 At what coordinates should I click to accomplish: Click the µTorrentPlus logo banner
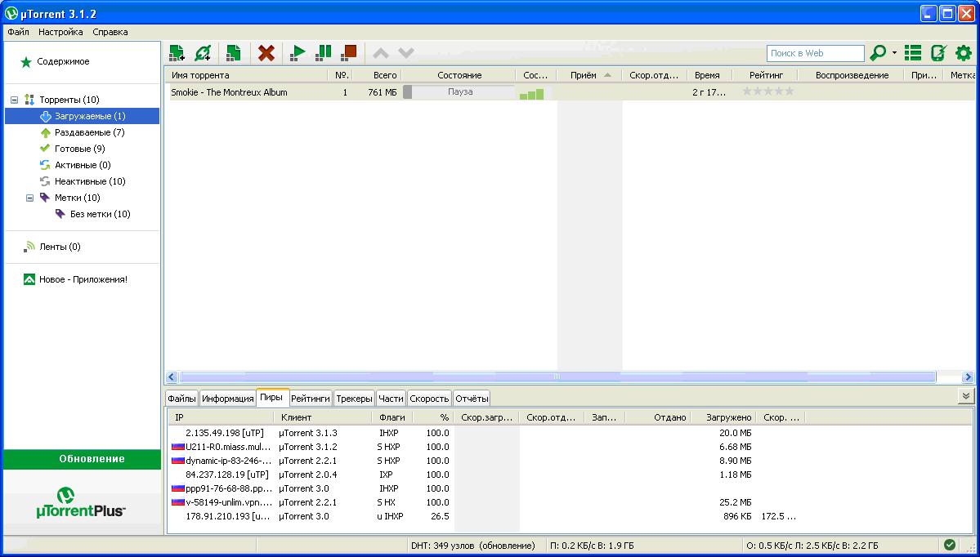point(82,502)
